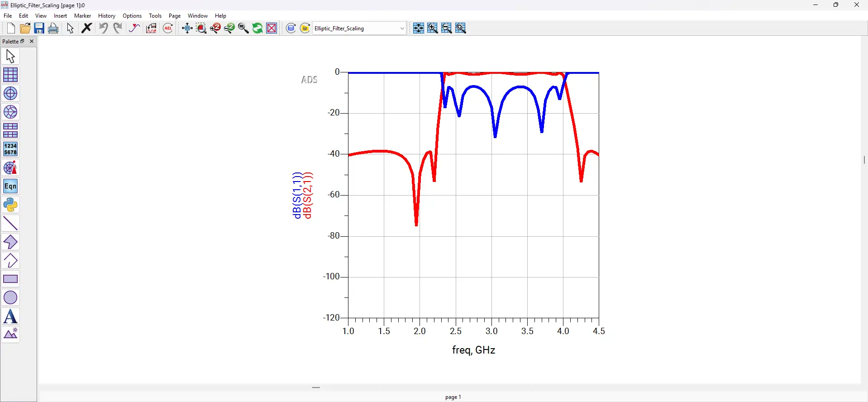
Task: Select the circle drawing tool
Action: (x=10, y=297)
